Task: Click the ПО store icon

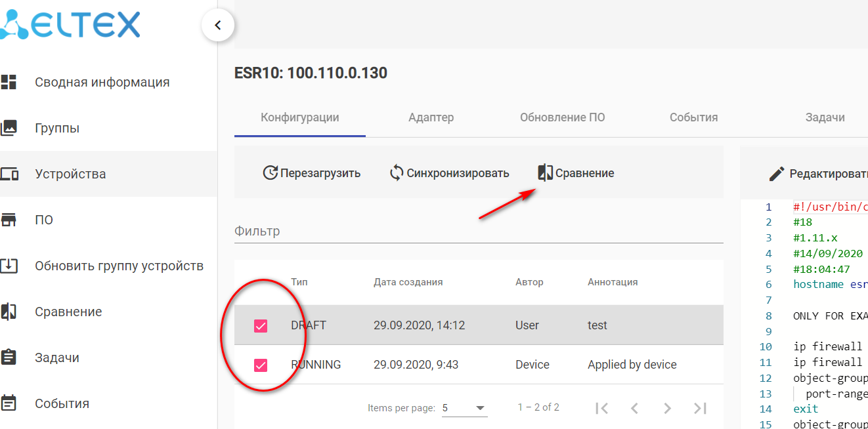Action: pyautogui.click(x=9, y=220)
